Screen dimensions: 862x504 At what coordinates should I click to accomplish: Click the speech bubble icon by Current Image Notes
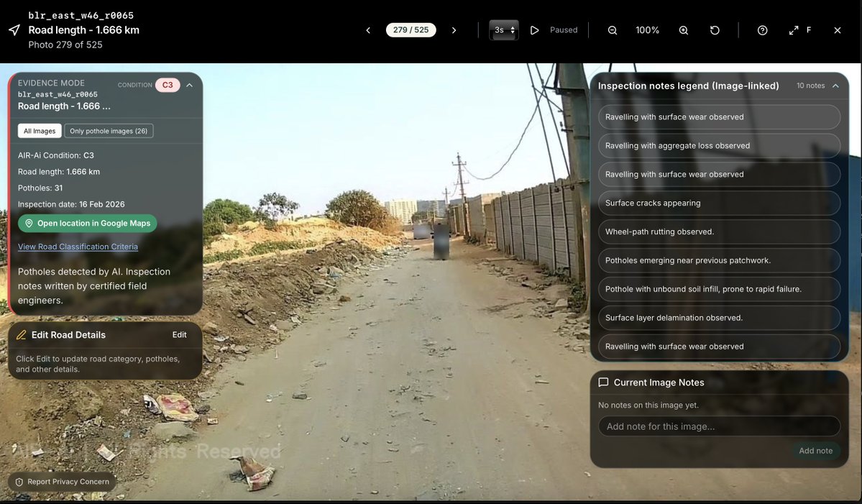pos(603,382)
